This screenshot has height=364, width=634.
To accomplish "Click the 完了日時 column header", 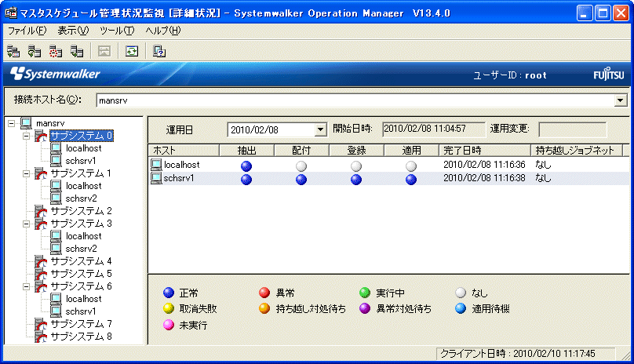I will tap(485, 151).
